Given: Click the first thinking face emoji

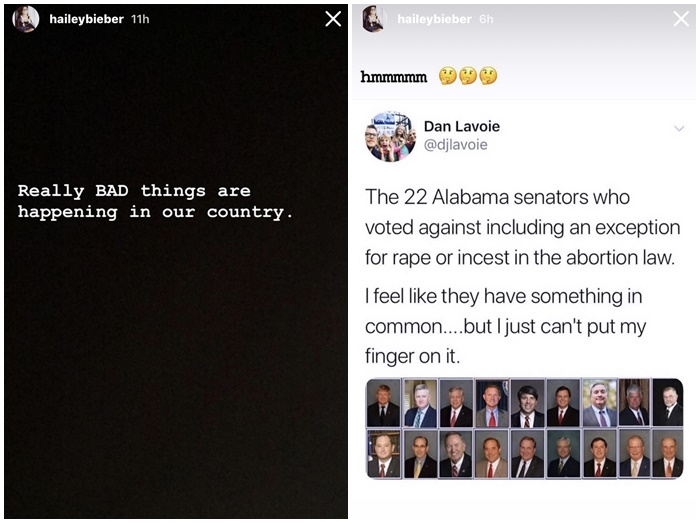Looking at the screenshot, I should tap(447, 77).
